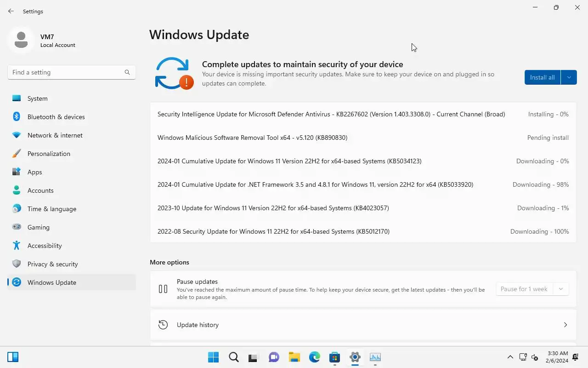Screen dimensions: 588x368
Task: Open the VM7 local account profile picture
Action: [21, 40]
